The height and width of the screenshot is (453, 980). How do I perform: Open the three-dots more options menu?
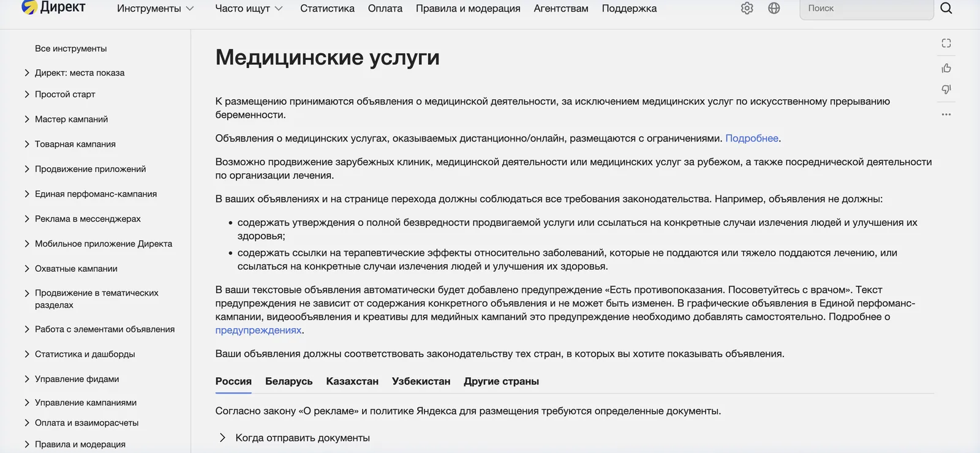(x=946, y=114)
